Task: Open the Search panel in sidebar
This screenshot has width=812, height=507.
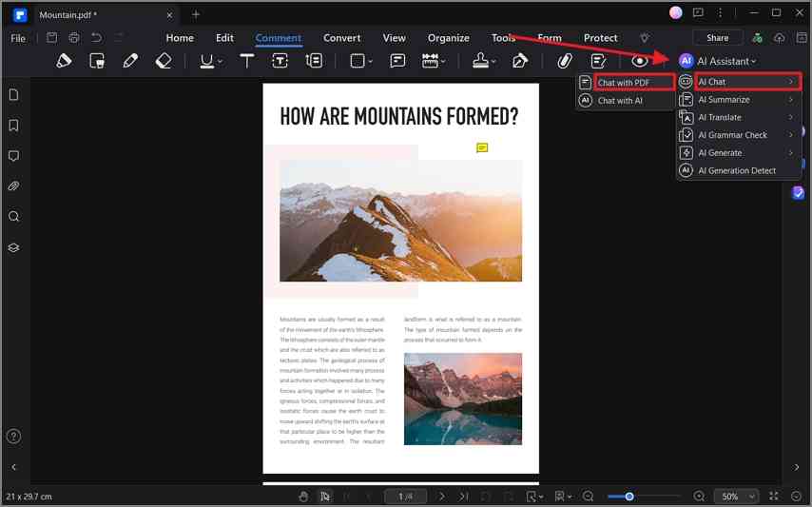Action: point(14,217)
